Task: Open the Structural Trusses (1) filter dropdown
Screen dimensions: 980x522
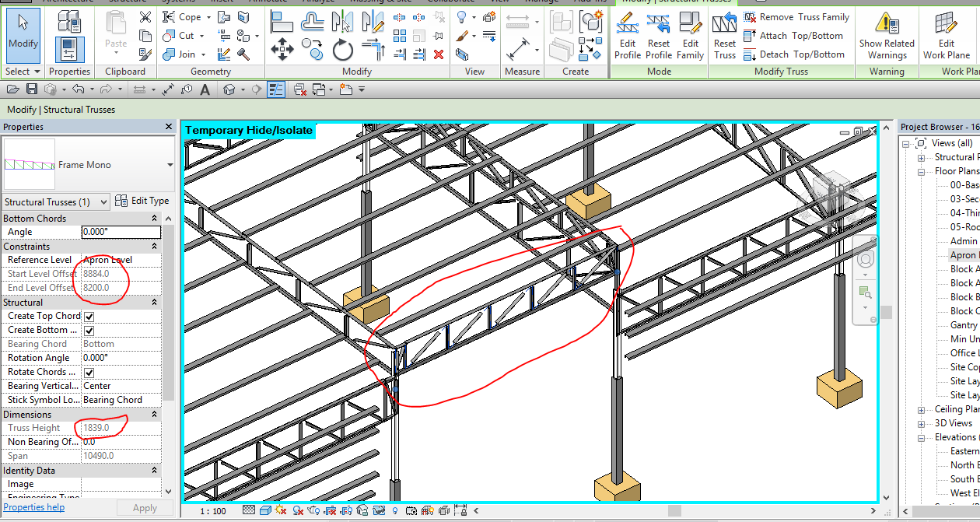Action: (56, 202)
